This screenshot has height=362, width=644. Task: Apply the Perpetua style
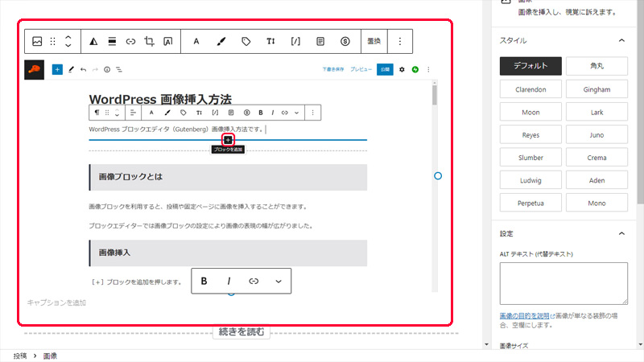coord(530,204)
